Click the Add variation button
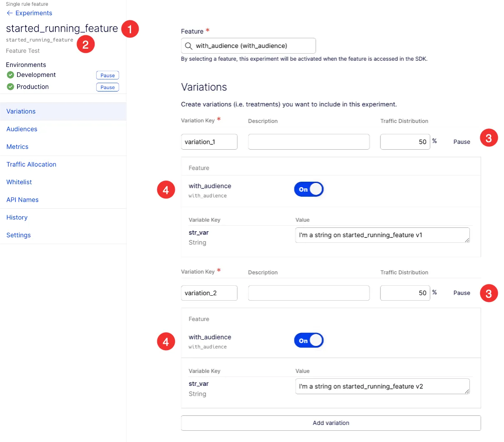Viewport: 504px width, 442px height. [x=331, y=423]
